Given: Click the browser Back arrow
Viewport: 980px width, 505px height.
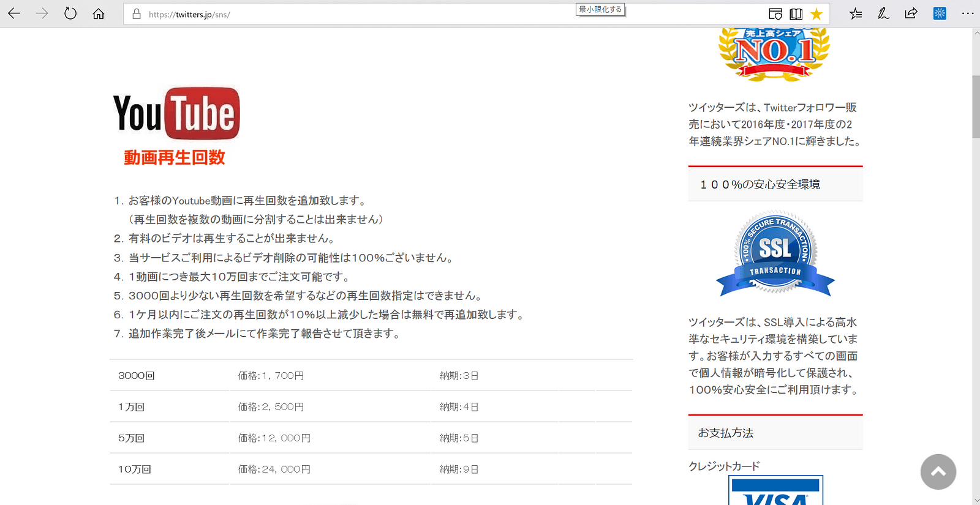Looking at the screenshot, I should click(14, 13).
